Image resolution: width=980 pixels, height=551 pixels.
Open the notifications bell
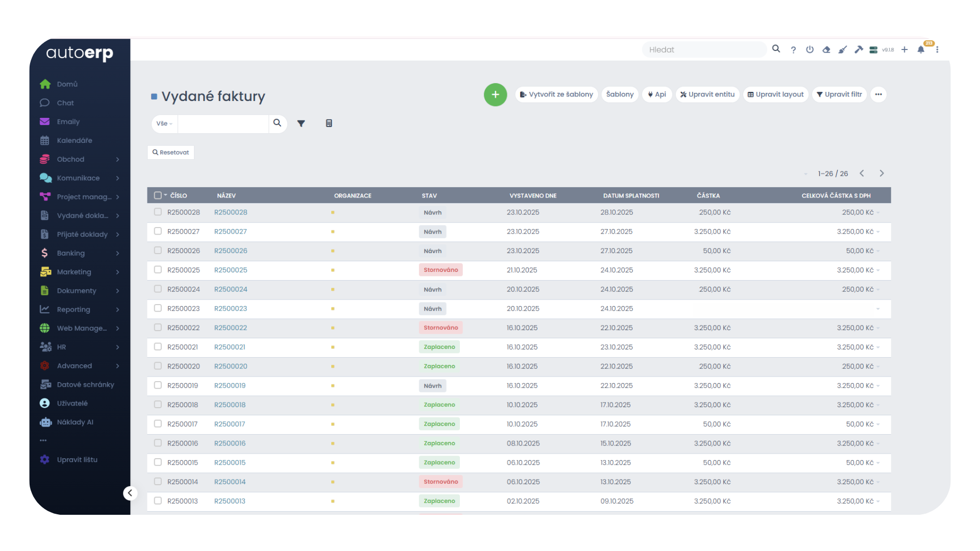coord(921,50)
